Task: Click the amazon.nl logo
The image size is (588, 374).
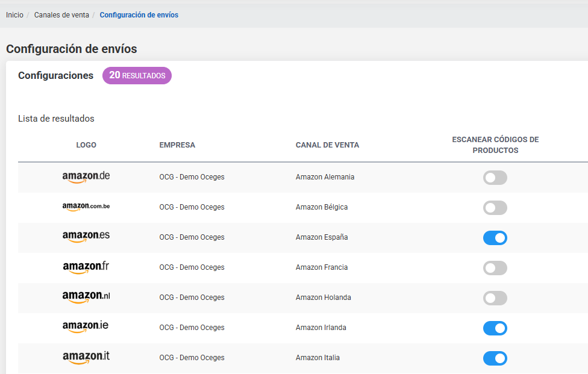Action: (86, 298)
